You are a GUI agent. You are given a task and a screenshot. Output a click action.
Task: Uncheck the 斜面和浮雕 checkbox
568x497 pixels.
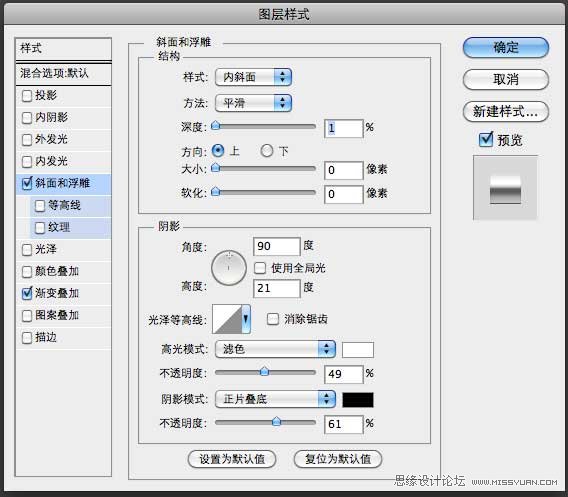click(x=27, y=183)
